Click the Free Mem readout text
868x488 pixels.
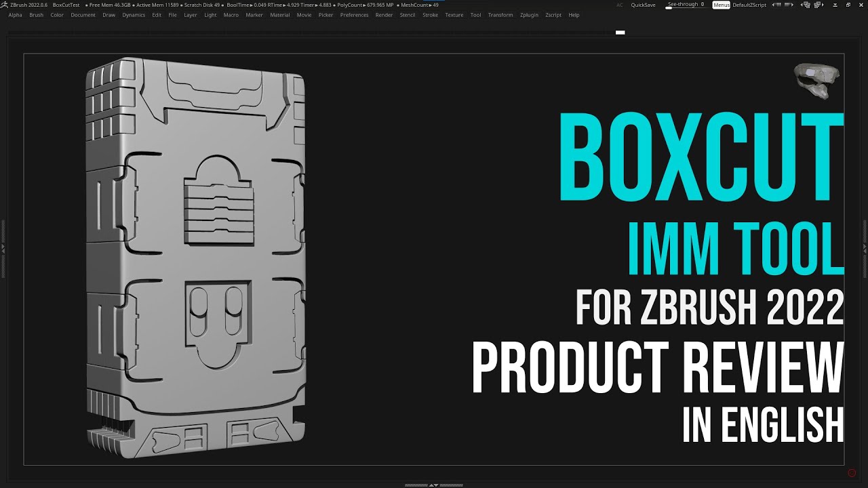pyautogui.click(x=110, y=5)
